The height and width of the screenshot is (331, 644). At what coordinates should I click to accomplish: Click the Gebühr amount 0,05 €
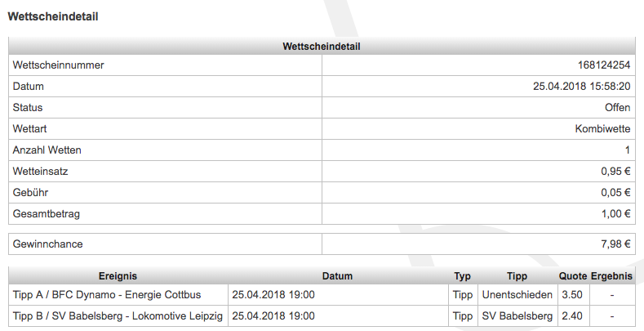coord(615,192)
